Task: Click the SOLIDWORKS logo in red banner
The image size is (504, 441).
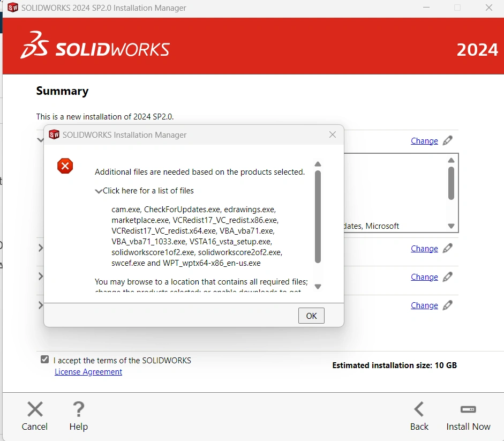Action: coord(95,46)
